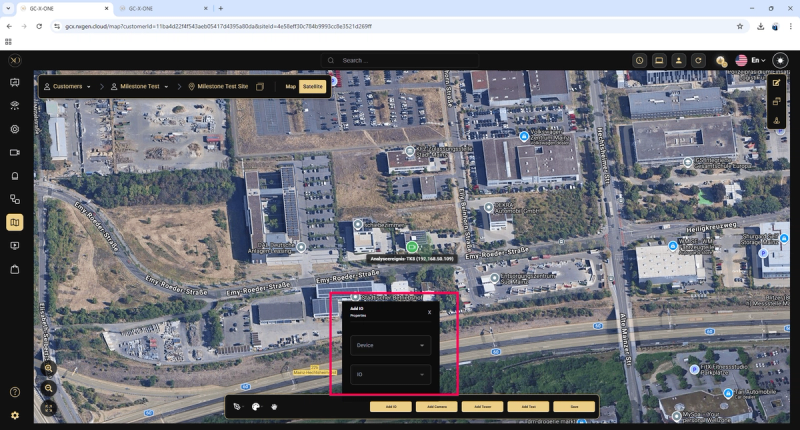This screenshot has width=800, height=430.
Task: Click the green device marker on map
Action: (412, 247)
